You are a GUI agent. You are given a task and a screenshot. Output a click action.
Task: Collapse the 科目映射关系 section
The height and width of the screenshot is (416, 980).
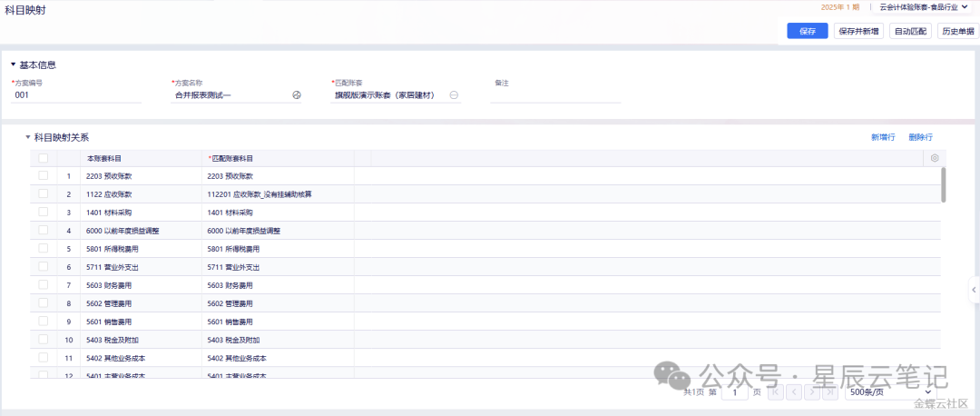(x=28, y=137)
